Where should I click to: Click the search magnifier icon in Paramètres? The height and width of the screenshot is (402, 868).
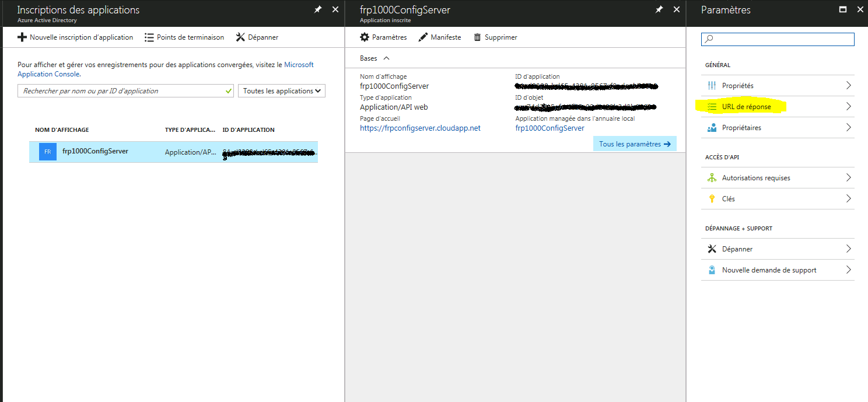click(x=709, y=39)
